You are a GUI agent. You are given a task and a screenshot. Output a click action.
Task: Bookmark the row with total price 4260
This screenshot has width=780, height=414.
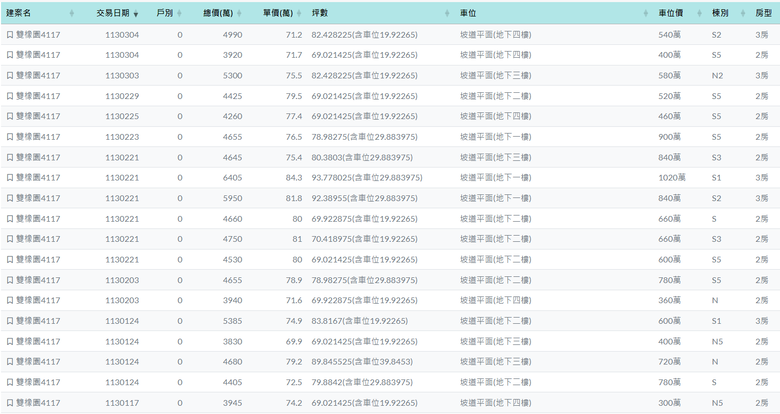10,116
